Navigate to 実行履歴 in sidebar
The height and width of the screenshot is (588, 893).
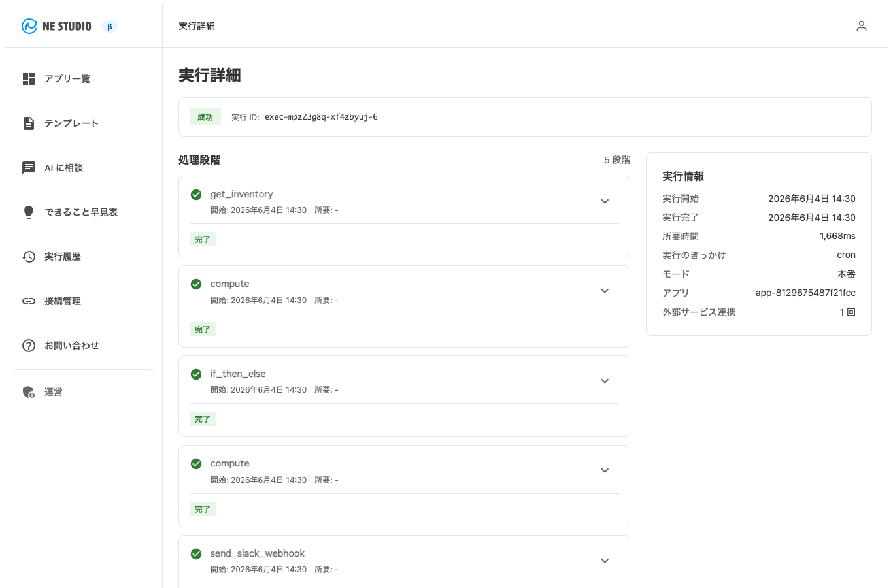pyautogui.click(x=84, y=257)
